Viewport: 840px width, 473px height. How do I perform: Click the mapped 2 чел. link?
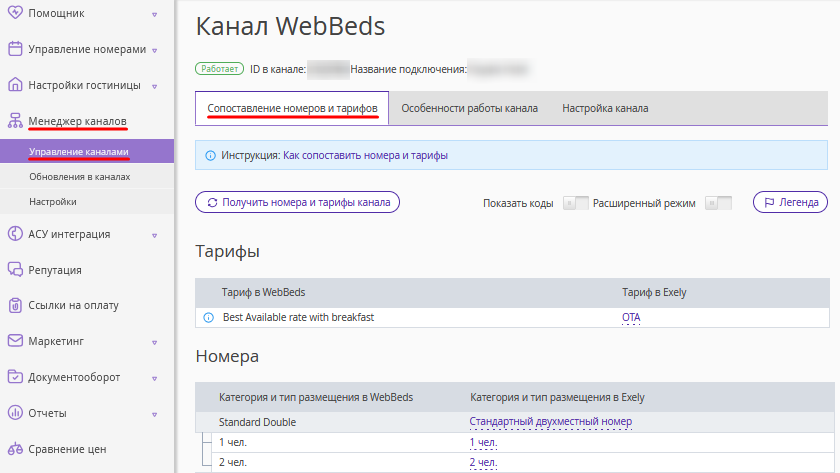coord(483,462)
